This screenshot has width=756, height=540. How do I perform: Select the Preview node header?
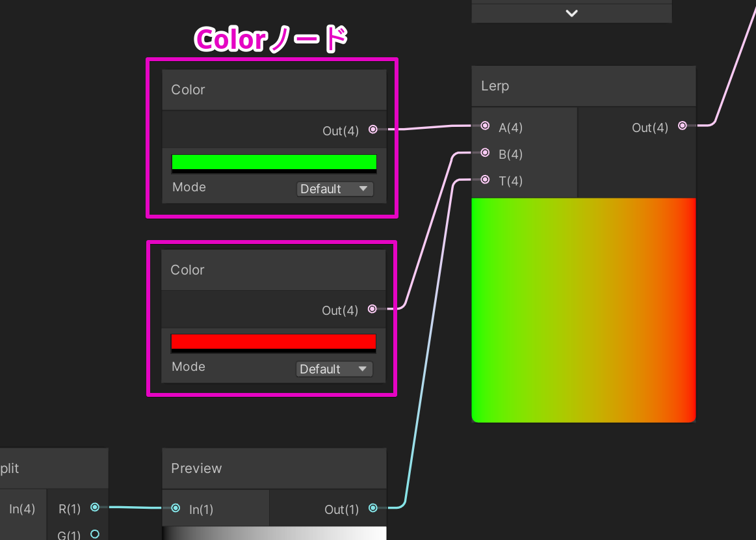pyautogui.click(x=273, y=468)
